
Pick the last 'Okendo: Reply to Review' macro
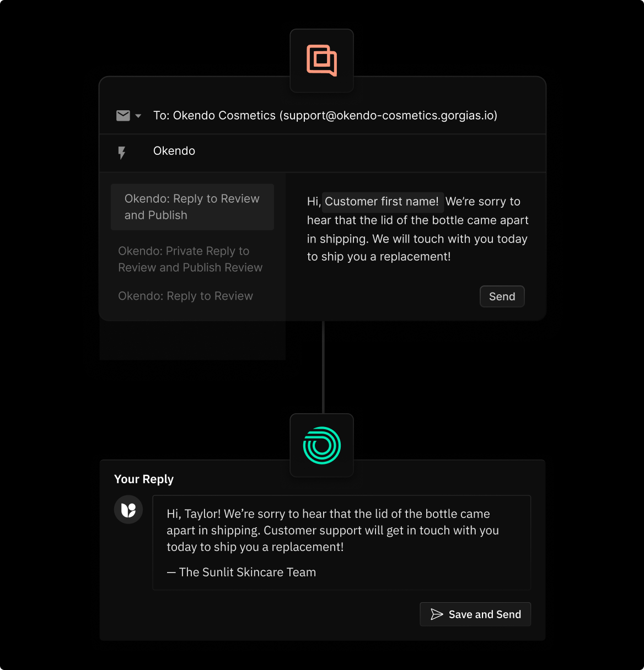[x=185, y=296]
